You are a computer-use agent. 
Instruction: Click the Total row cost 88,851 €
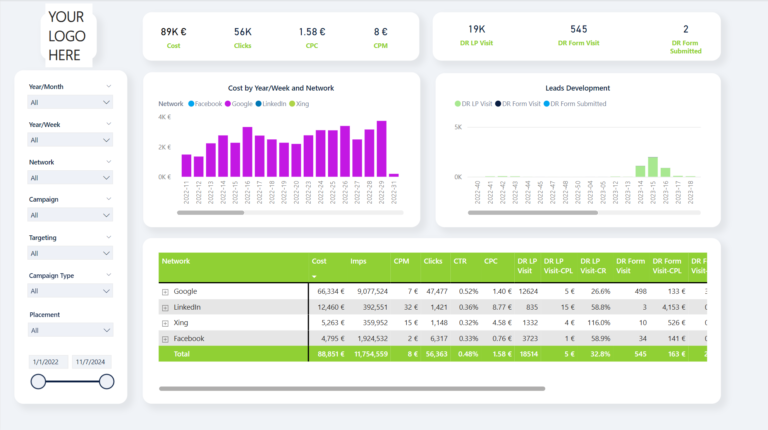coord(331,354)
